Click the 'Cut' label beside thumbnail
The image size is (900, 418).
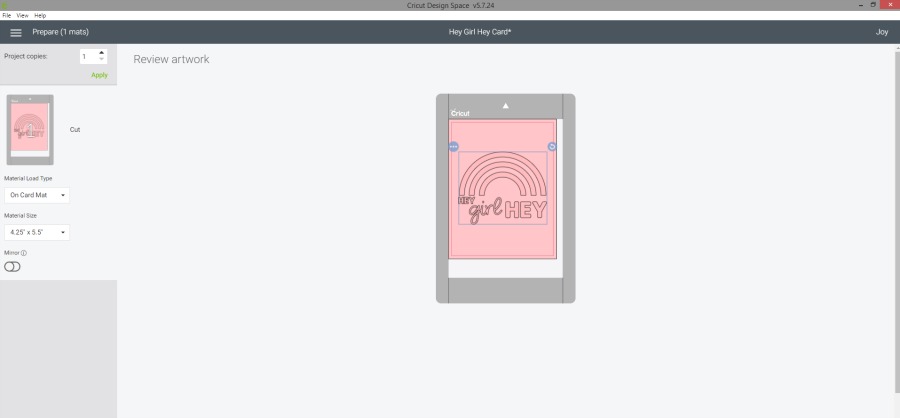(x=75, y=130)
